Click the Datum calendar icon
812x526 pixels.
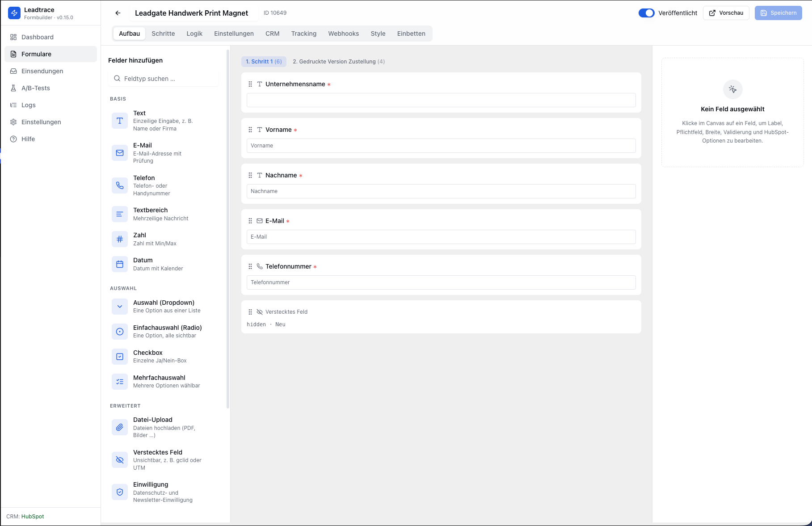(x=120, y=264)
